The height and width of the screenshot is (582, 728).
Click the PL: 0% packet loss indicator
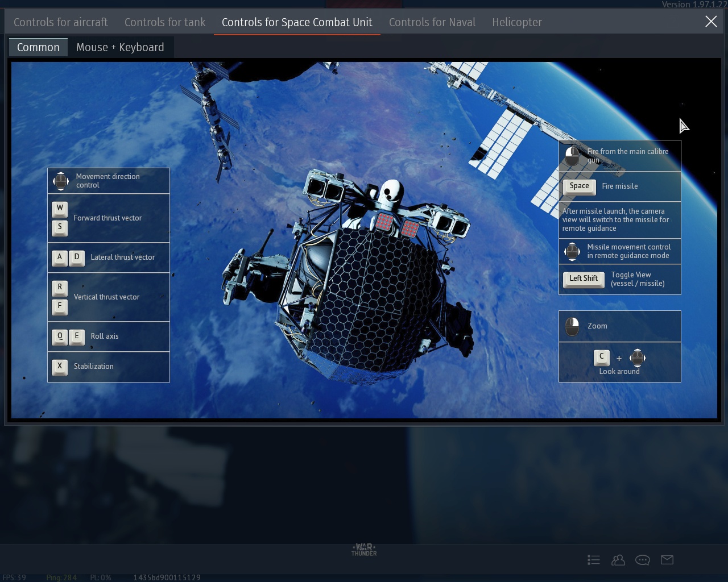(x=101, y=577)
